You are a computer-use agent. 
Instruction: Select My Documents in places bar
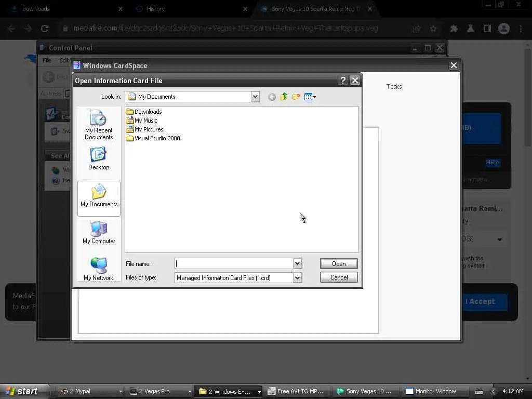[x=99, y=198]
